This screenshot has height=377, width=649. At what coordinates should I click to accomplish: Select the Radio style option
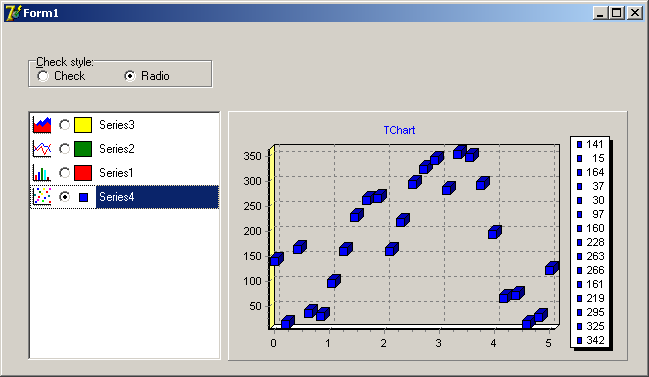(147, 76)
